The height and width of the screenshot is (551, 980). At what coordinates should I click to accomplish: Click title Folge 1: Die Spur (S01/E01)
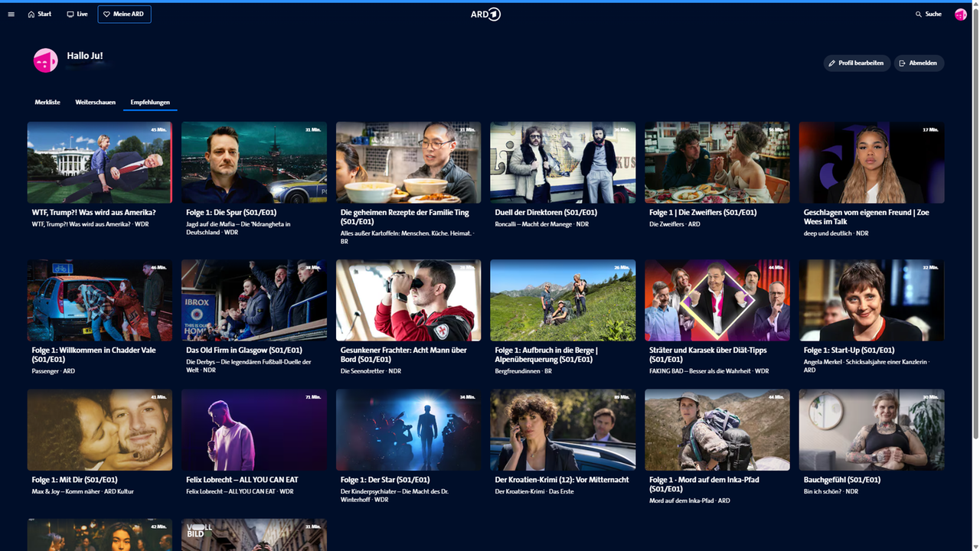pyautogui.click(x=231, y=212)
